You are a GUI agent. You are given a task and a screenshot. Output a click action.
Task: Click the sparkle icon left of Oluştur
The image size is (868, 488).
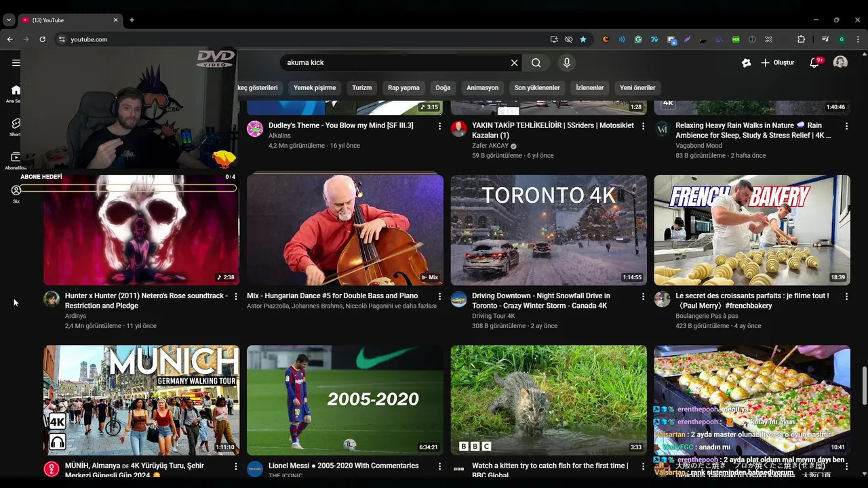tap(747, 62)
